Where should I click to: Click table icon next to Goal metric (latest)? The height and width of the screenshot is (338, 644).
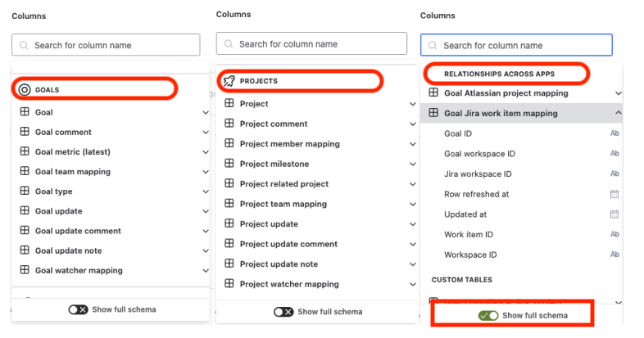25,151
